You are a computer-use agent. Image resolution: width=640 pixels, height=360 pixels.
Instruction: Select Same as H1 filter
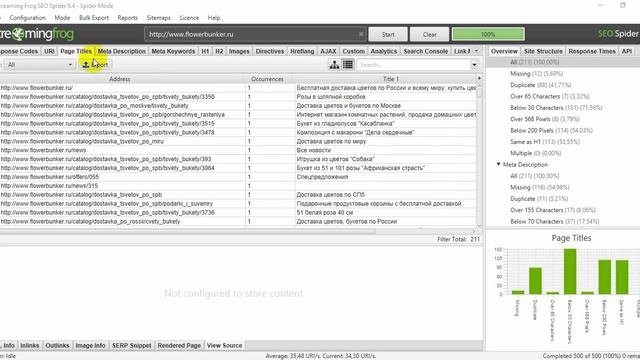pos(545,142)
